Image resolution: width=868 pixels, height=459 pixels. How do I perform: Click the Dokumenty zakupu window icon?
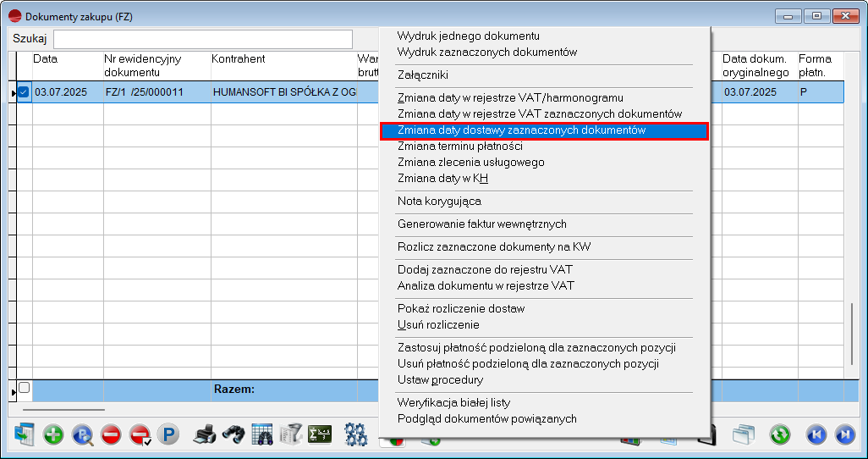point(16,17)
